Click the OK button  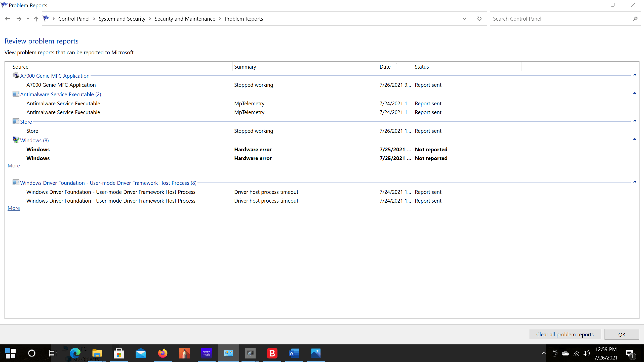pyautogui.click(x=622, y=334)
